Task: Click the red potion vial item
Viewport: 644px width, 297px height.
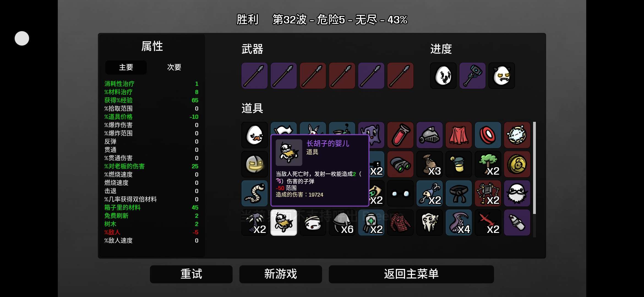Action: point(400,135)
